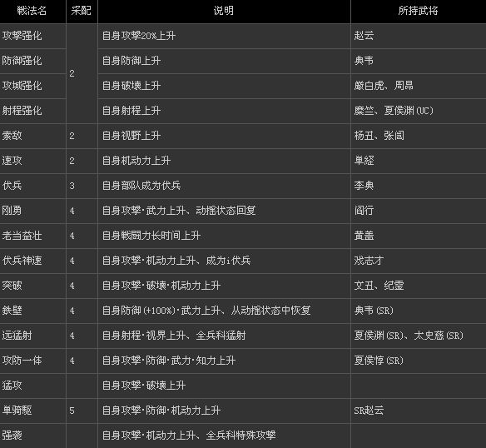Select general 李典 in the 伏兵 row

[364, 186]
